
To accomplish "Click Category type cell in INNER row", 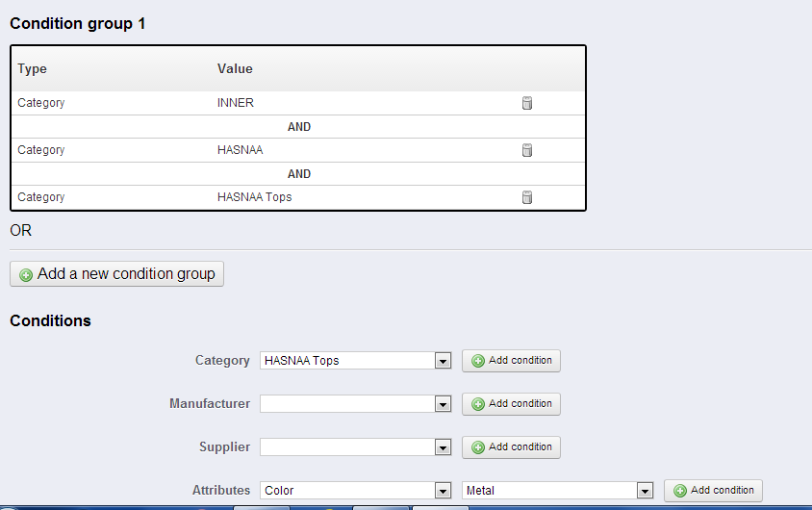I will 41,103.
